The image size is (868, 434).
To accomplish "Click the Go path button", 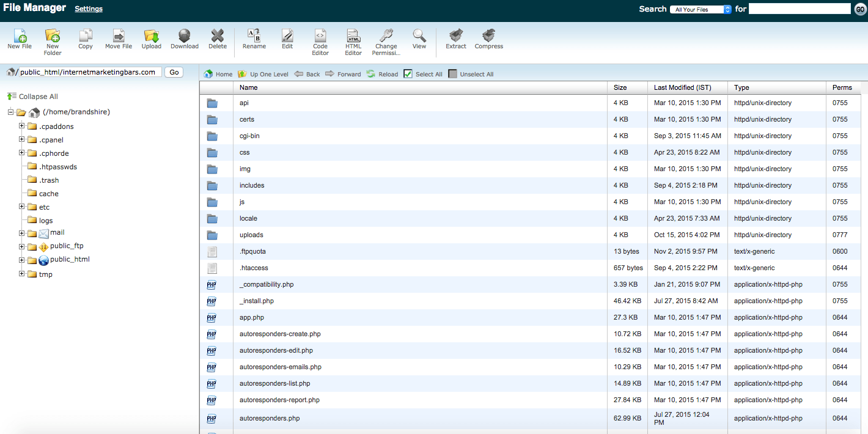I will pyautogui.click(x=174, y=72).
